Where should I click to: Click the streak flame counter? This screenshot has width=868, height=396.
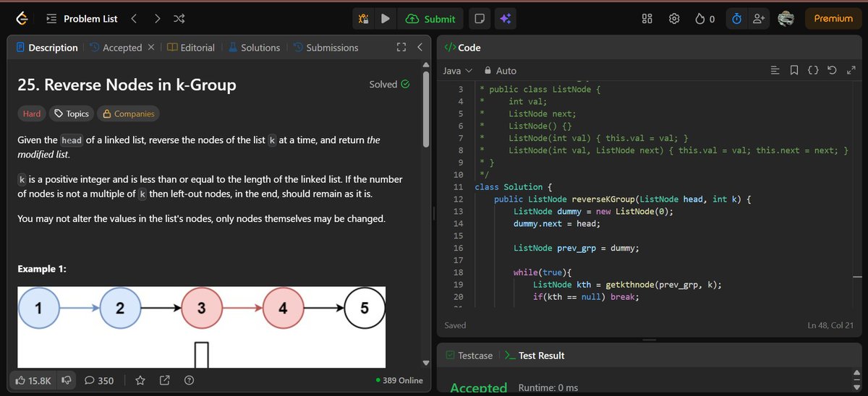pos(705,19)
